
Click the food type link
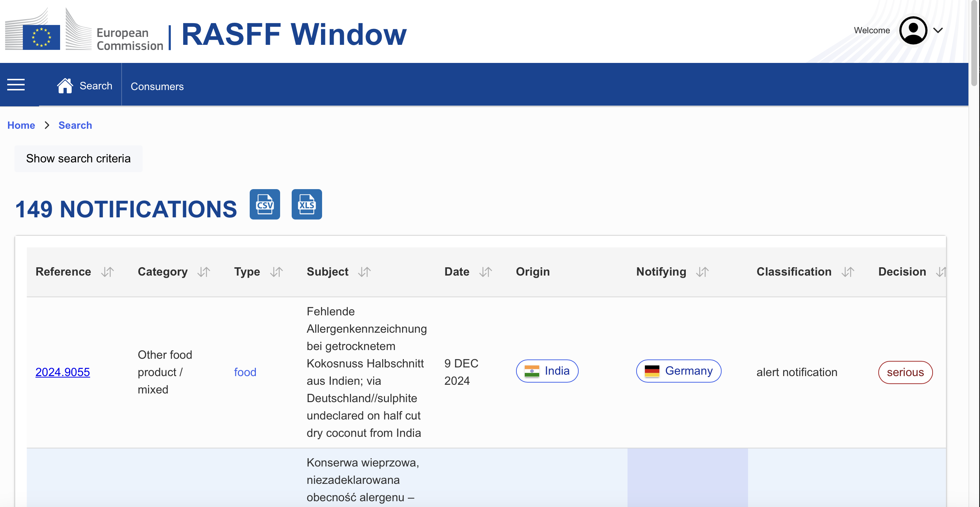point(245,372)
